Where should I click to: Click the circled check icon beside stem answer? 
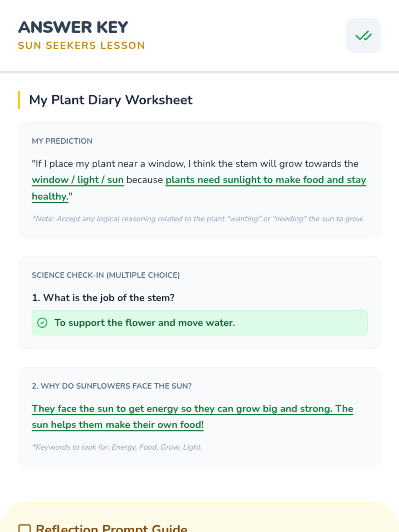(42, 323)
